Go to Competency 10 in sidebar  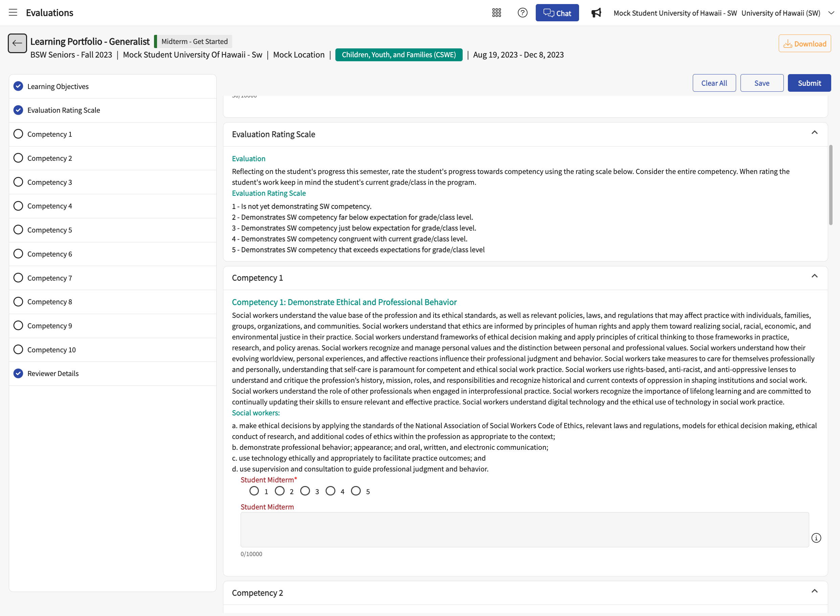pos(113,349)
